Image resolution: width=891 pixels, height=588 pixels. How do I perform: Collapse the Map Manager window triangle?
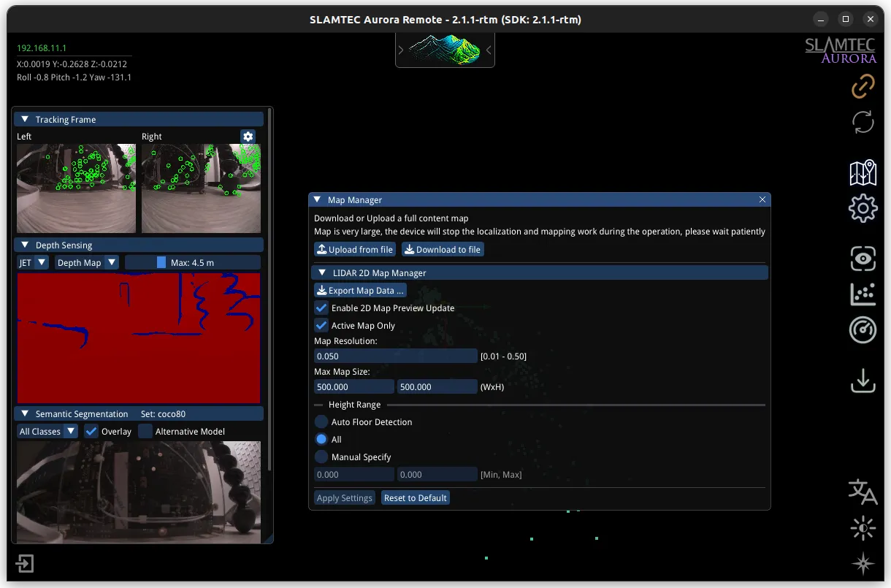(317, 199)
